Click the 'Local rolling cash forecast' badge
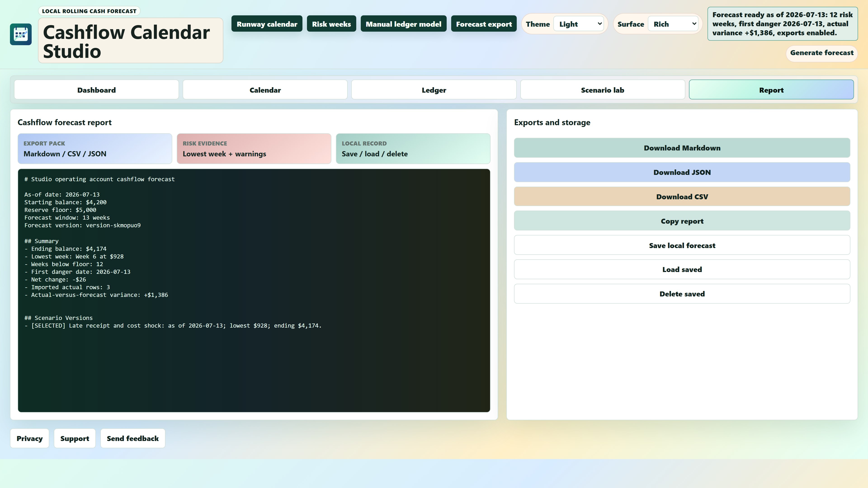868x488 pixels. (89, 11)
